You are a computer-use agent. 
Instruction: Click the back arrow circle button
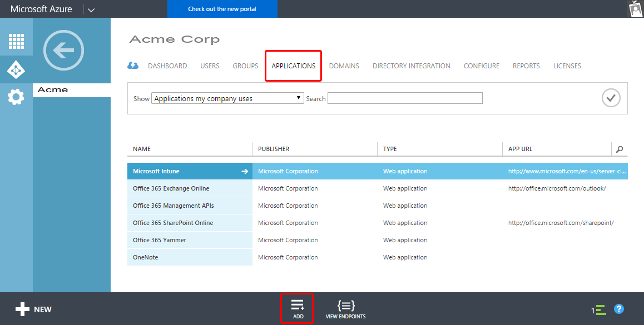pyautogui.click(x=63, y=51)
